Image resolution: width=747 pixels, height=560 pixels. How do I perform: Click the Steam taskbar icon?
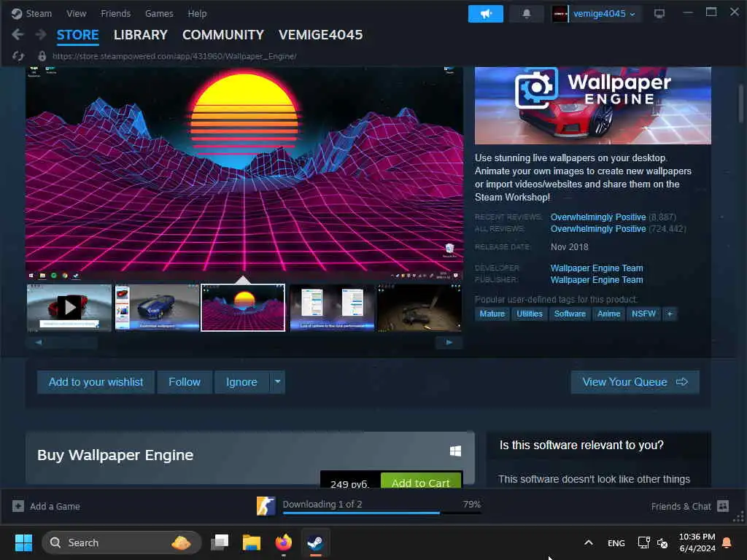click(x=315, y=542)
